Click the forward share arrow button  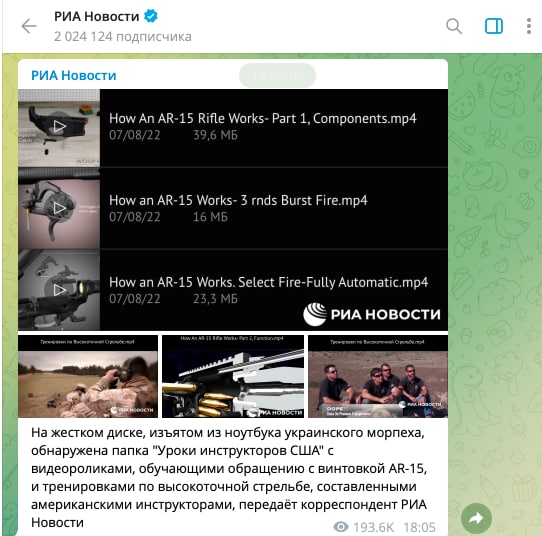[476, 518]
